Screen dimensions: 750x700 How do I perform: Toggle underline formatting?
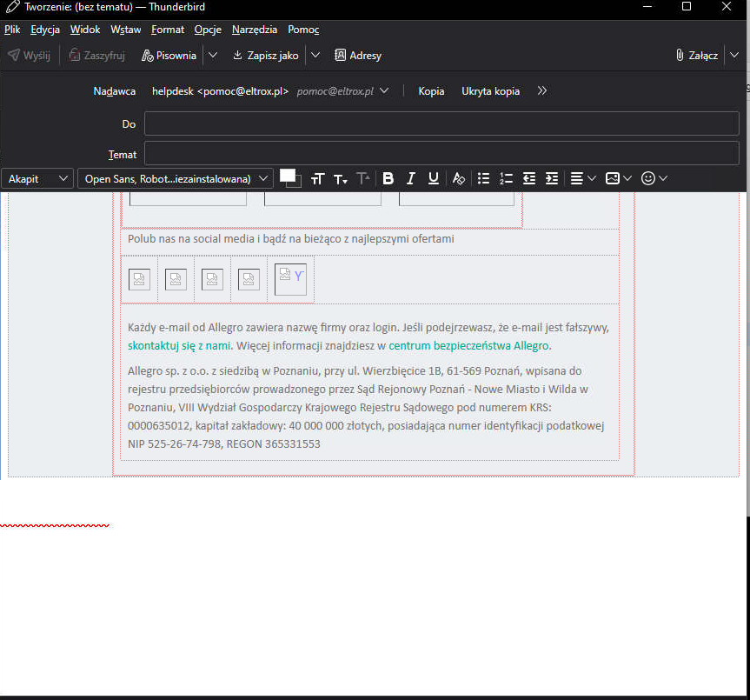434,178
